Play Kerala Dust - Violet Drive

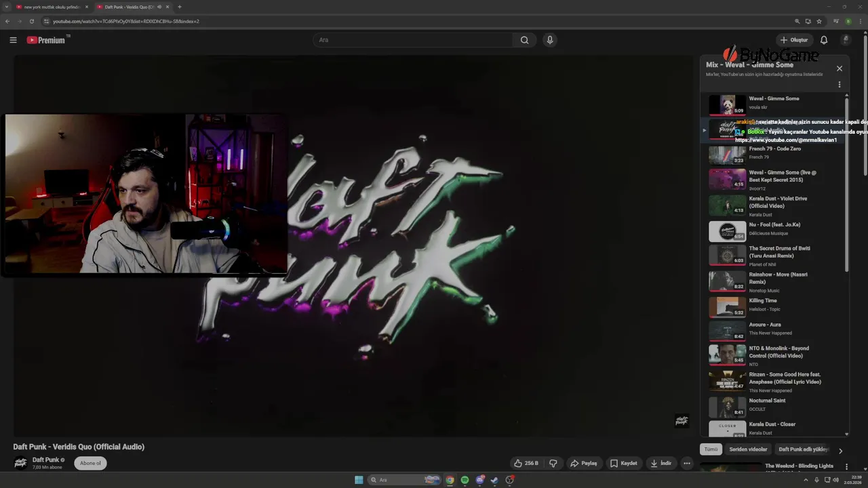pos(773,206)
